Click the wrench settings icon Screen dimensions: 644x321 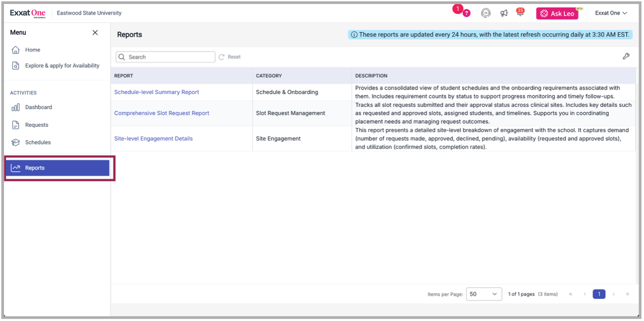pos(626,56)
